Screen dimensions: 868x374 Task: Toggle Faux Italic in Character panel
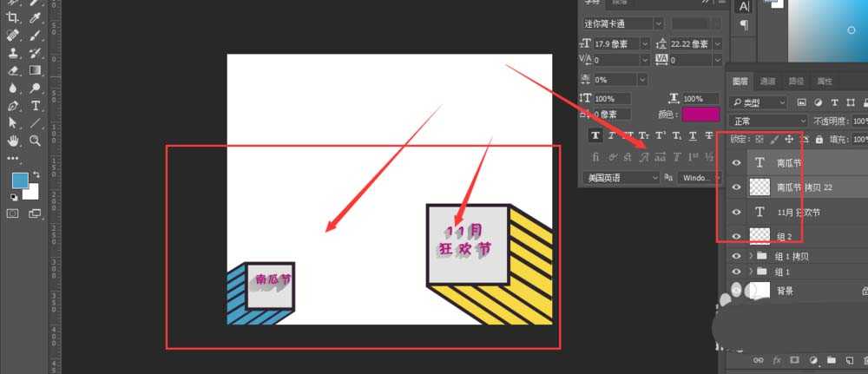(x=612, y=135)
